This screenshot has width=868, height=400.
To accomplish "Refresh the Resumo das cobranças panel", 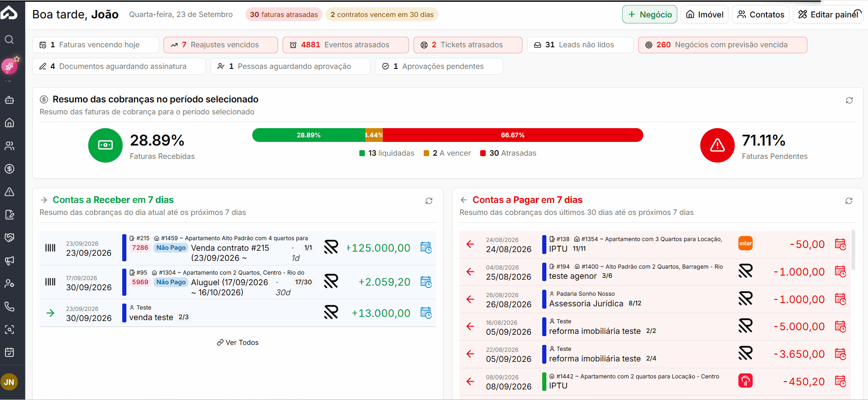I will click(x=849, y=100).
